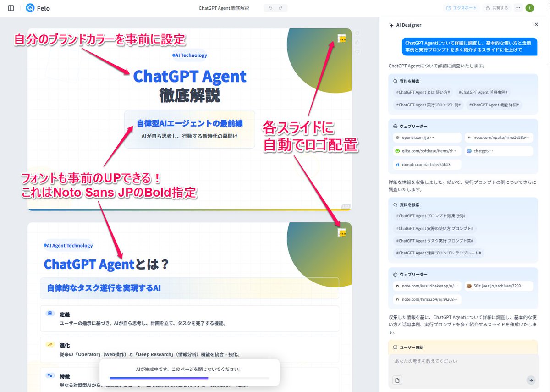Select the ChatGPT Agent title heading
Screen dimensions: 550x392
pyautogui.click(x=190, y=76)
